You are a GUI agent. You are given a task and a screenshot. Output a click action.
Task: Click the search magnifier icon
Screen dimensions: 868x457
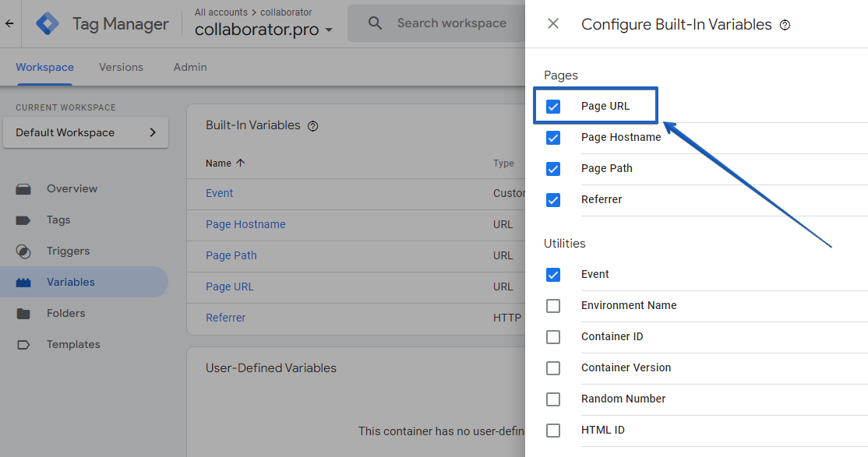click(375, 23)
